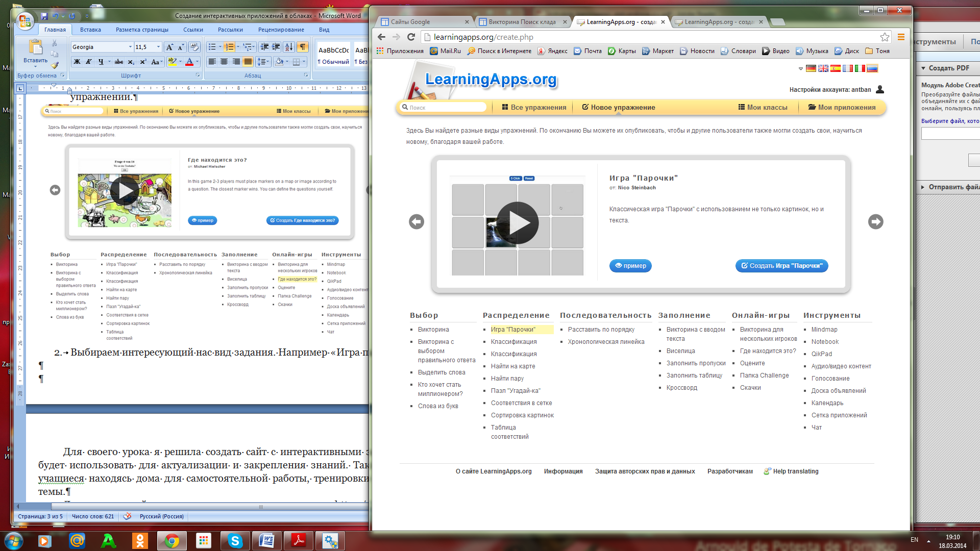Click the browser Back arrow

381,37
